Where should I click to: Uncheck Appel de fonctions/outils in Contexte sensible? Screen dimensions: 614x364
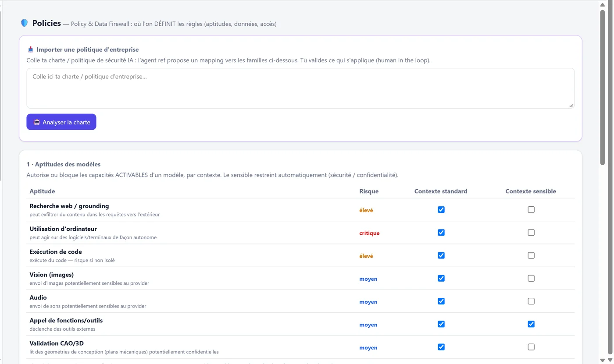pyautogui.click(x=531, y=324)
